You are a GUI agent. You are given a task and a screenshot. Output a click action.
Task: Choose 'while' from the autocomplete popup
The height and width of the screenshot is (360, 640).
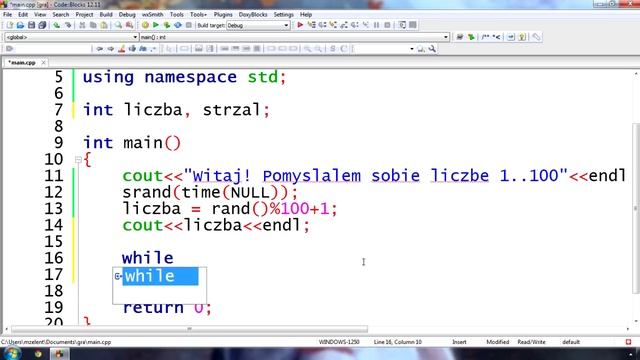160,276
